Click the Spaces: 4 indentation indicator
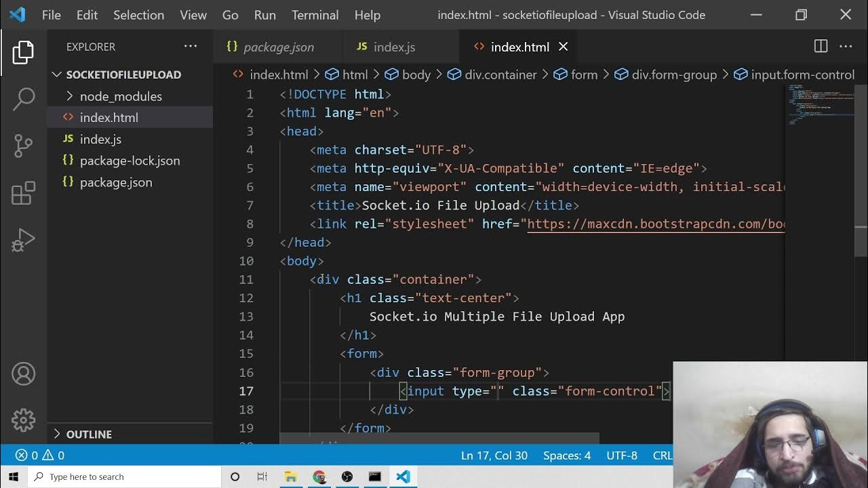This screenshot has height=488, width=868. 566,455
